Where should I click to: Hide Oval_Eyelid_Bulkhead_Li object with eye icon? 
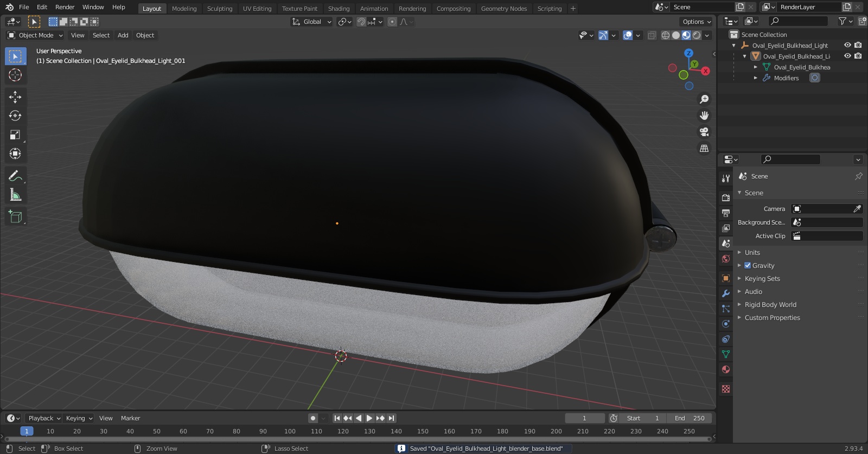[847, 56]
